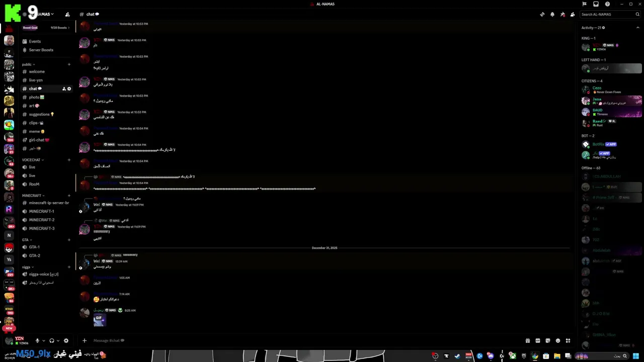Click the Message #chat input box
644x362 pixels.
(302, 340)
